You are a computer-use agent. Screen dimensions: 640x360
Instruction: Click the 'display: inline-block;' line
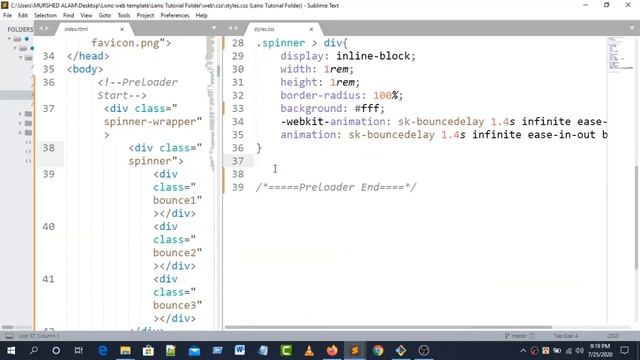[348, 56]
